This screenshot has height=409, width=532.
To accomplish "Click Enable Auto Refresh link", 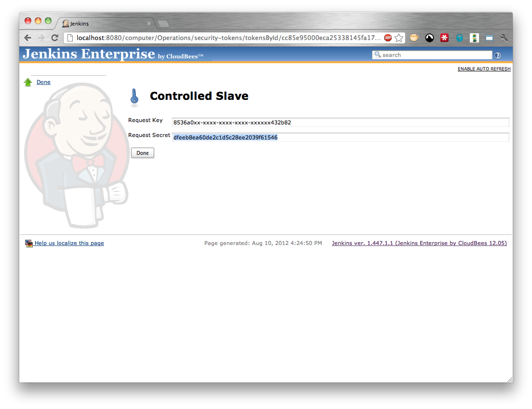I will (x=484, y=69).
